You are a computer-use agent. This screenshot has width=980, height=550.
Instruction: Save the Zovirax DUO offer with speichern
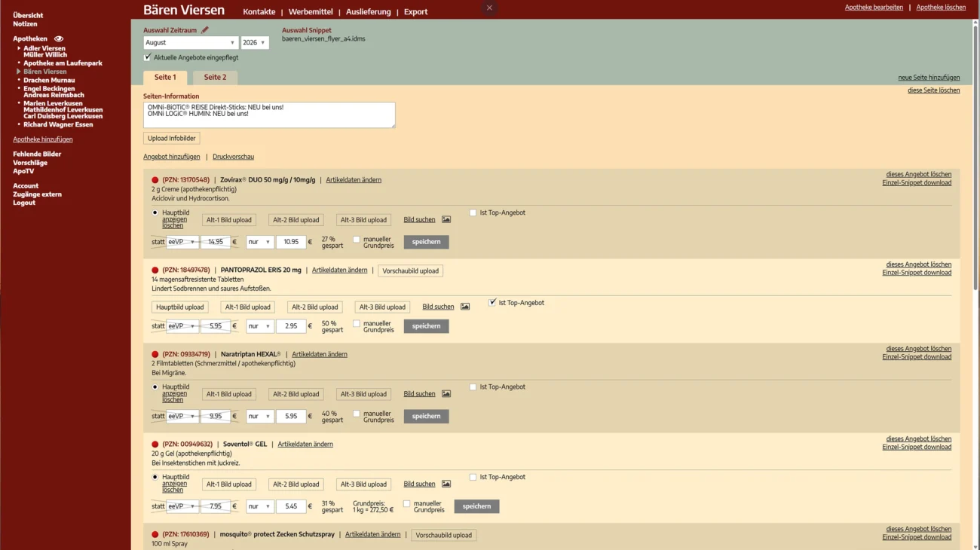426,242
